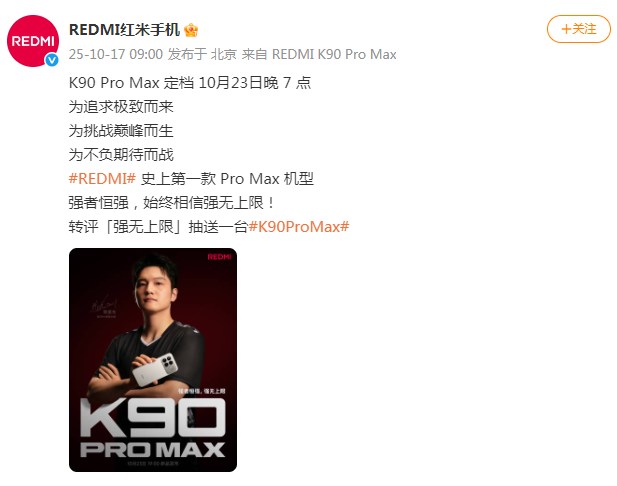Click the blue verified V badge

(x=52, y=60)
